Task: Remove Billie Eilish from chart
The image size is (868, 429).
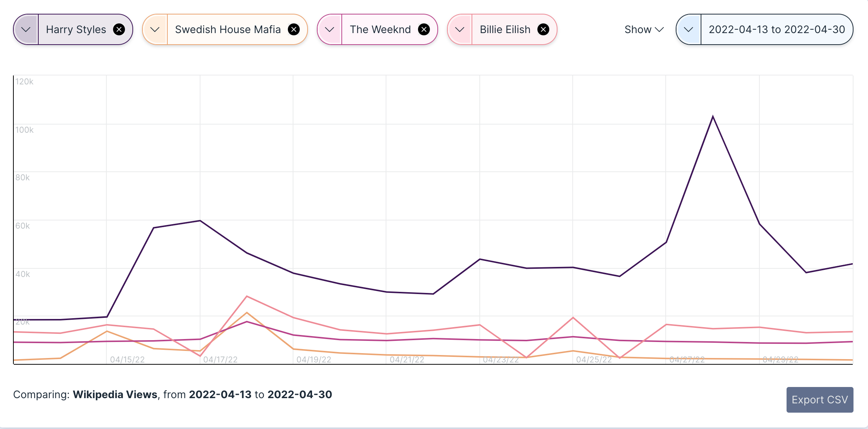Action: [x=543, y=29]
